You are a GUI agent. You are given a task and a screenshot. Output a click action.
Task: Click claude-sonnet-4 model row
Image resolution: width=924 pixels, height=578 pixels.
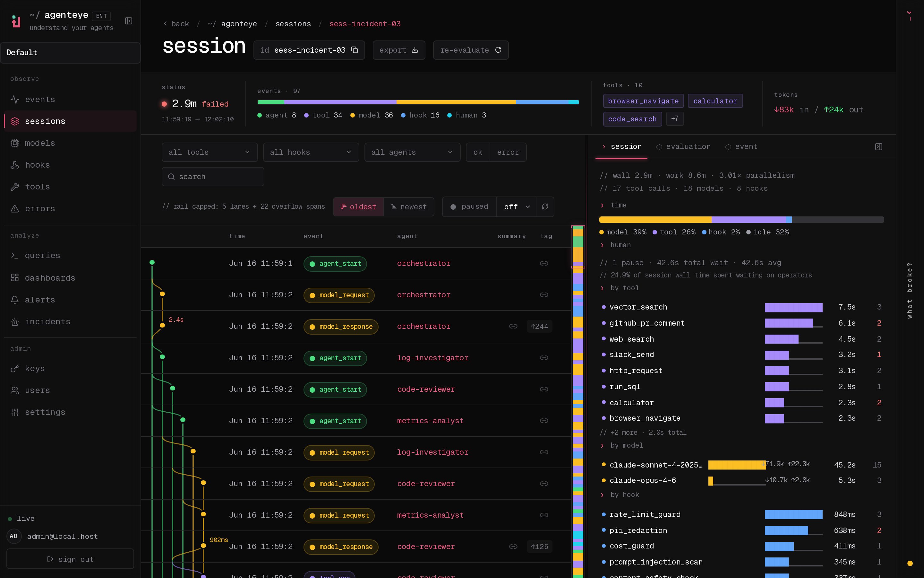click(741, 465)
